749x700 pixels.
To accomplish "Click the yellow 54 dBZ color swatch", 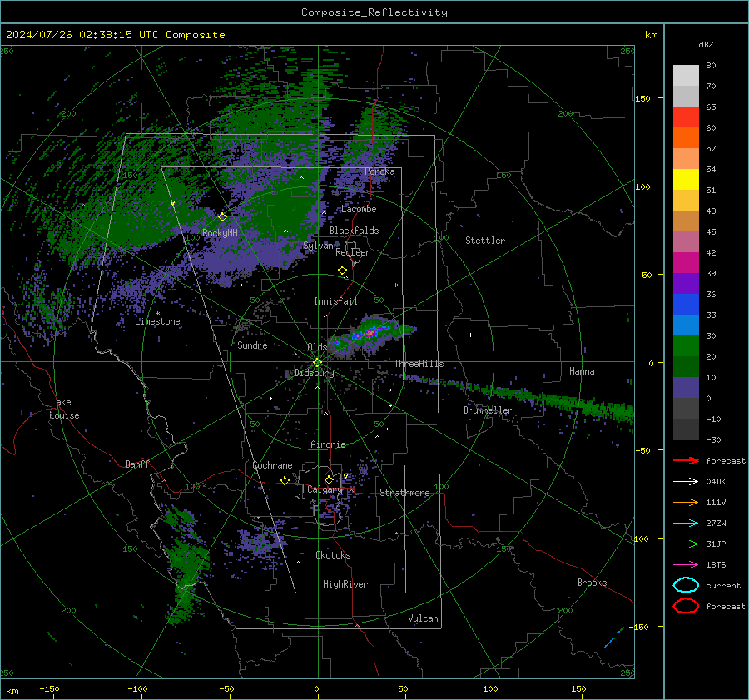I will 686,179.
